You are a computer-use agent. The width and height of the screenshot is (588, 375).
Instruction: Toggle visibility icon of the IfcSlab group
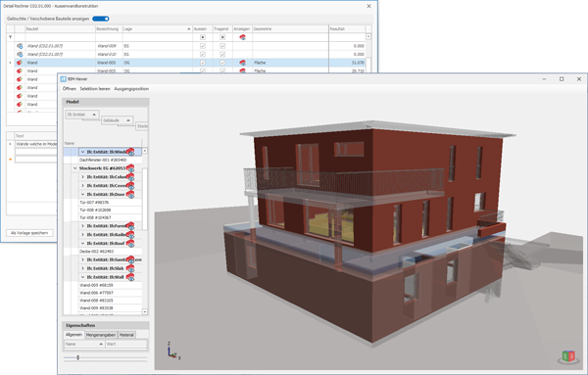point(130,268)
